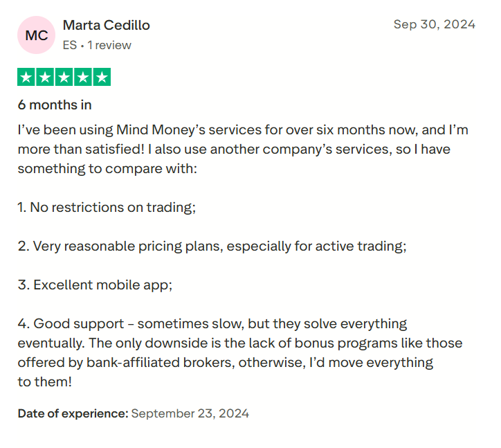Click the fourth green rating star
This screenshot has height=448, width=501.
point(83,77)
